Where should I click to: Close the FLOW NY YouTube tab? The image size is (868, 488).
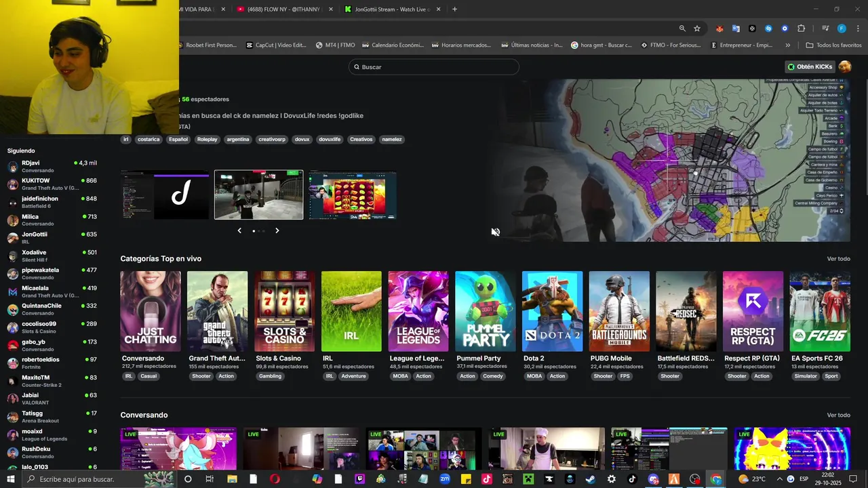pos(331,9)
